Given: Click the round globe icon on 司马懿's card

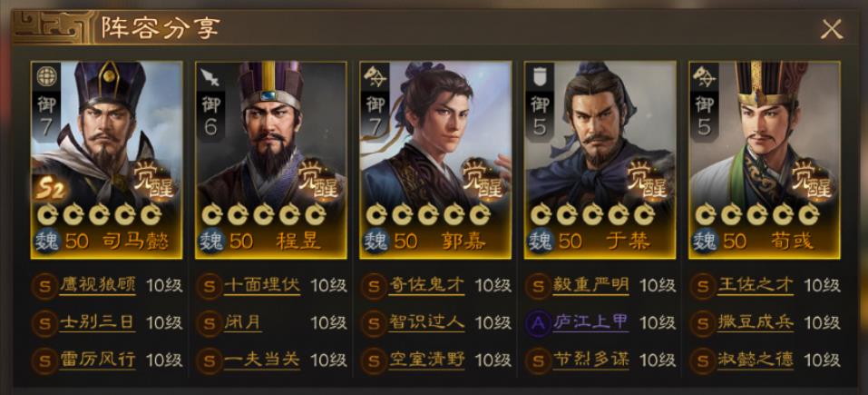Looking at the screenshot, I should click(x=45, y=76).
